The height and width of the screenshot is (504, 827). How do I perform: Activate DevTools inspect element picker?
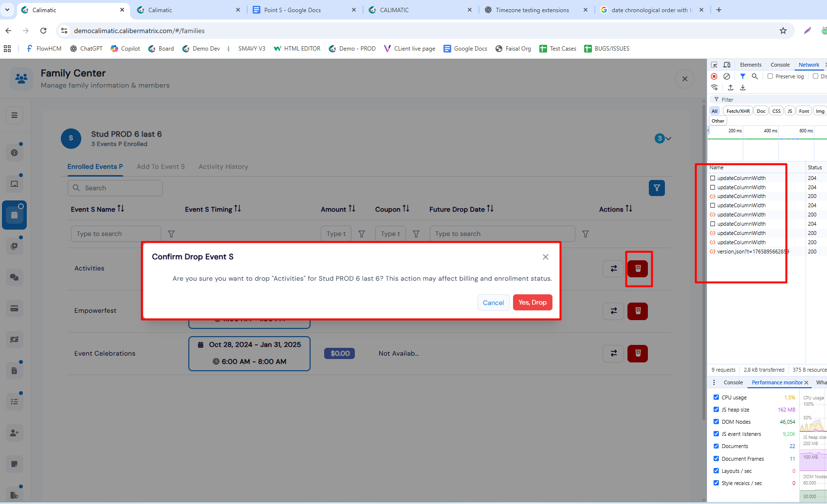click(714, 65)
